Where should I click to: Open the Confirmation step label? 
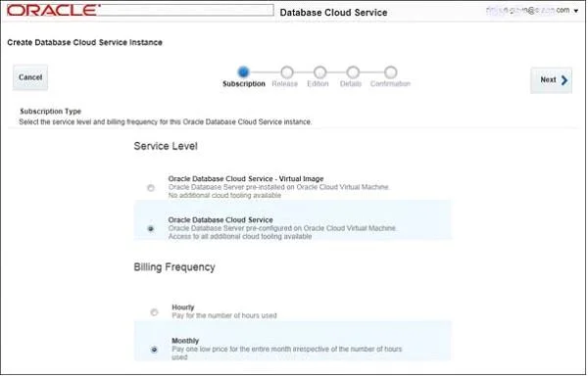(x=390, y=83)
